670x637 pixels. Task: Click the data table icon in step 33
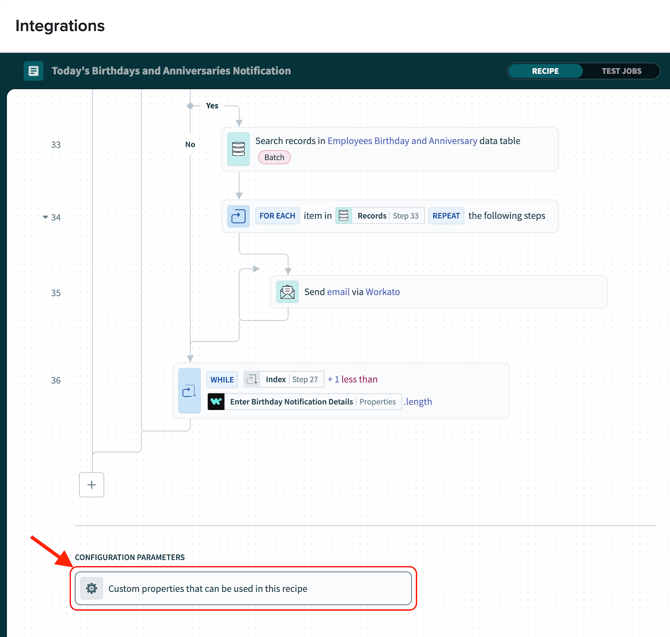coord(238,148)
